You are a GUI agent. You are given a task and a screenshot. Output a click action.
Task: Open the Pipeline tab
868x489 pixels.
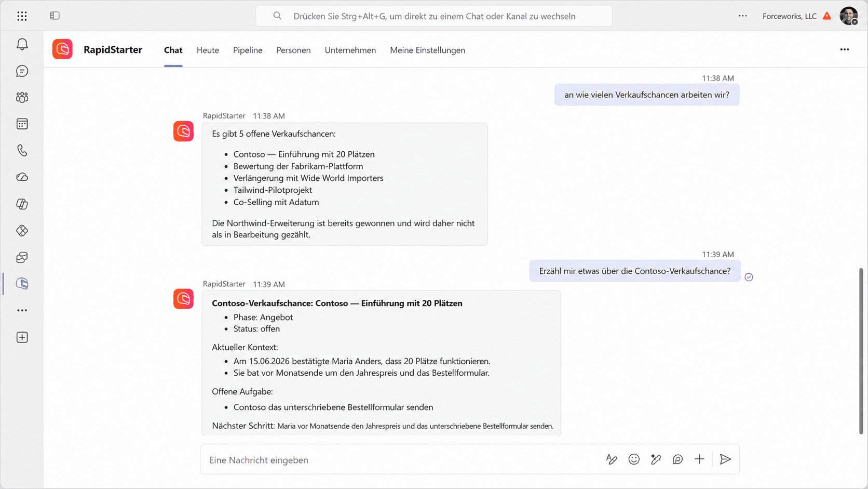[248, 50]
